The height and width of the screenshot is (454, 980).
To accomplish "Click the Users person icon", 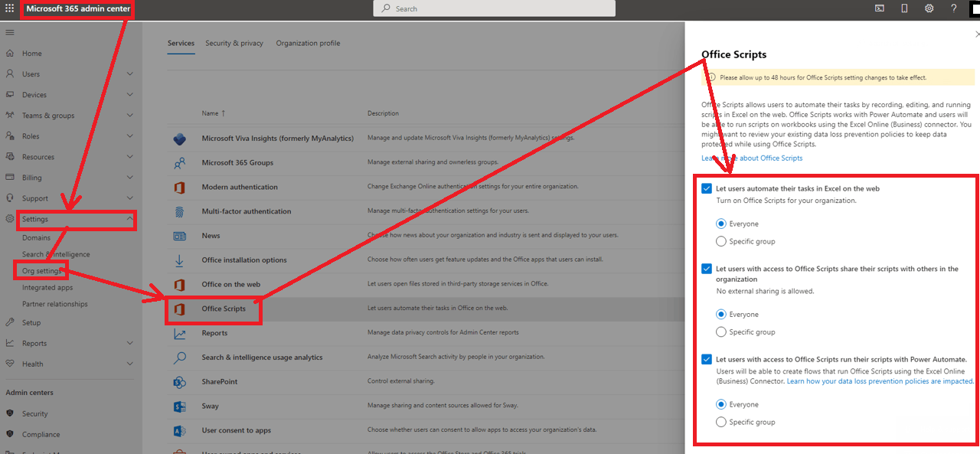I will tap(10, 74).
